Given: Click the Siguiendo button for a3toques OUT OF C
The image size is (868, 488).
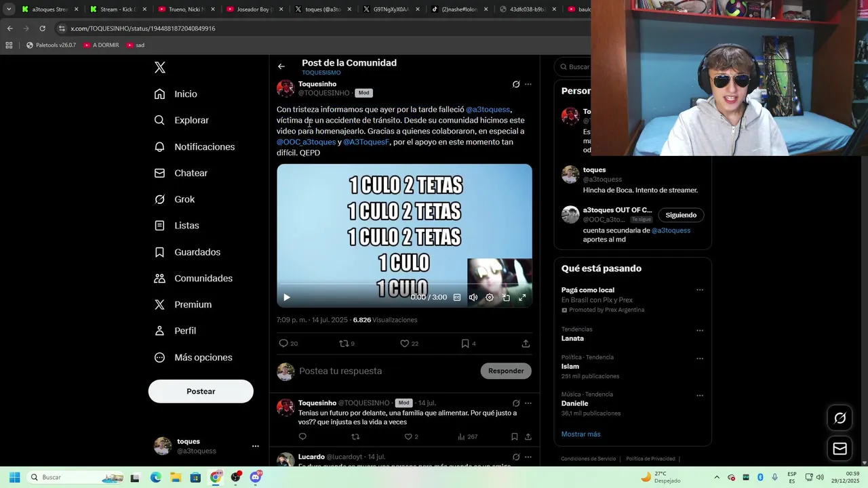Looking at the screenshot, I should point(681,215).
